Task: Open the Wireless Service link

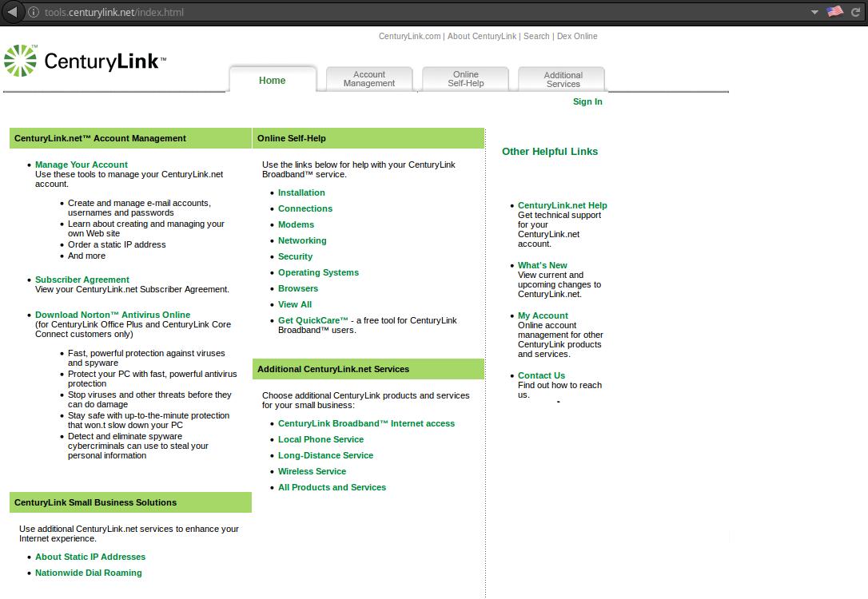Action: [313, 472]
